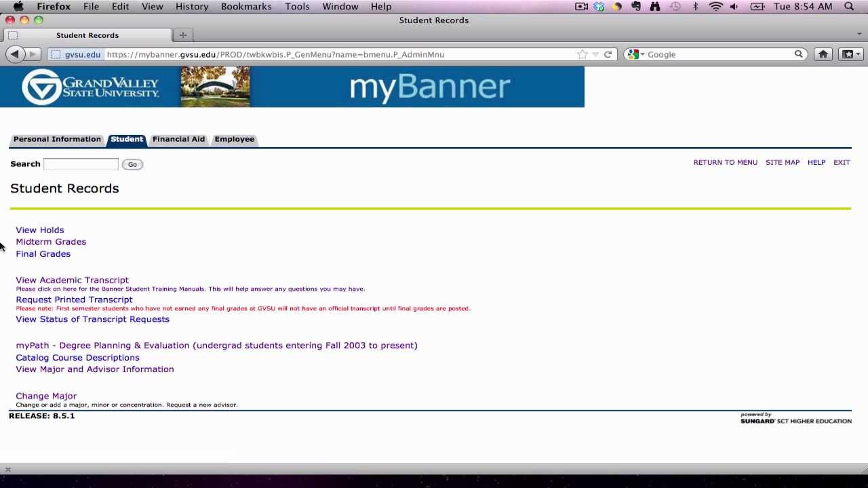This screenshot has height=488, width=868.
Task: Reload the page with the refresh icon
Action: [x=608, y=54]
